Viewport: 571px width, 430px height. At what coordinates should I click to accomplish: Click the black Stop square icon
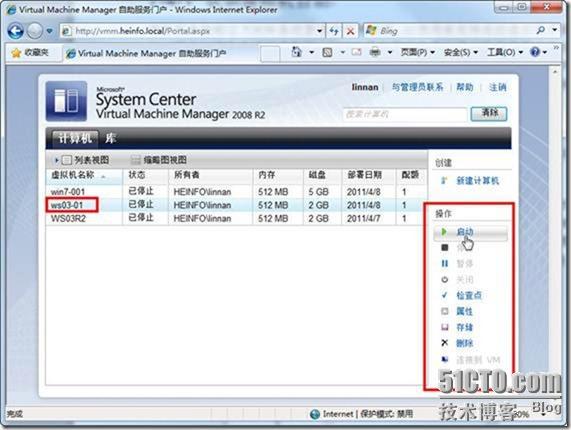click(x=445, y=248)
